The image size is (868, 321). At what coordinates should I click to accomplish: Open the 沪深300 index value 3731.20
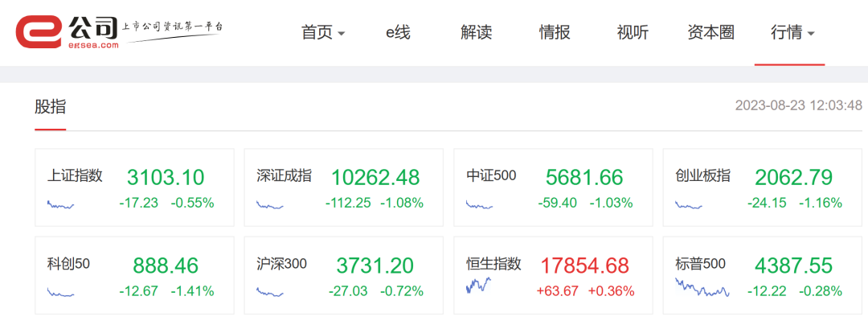coord(375,266)
